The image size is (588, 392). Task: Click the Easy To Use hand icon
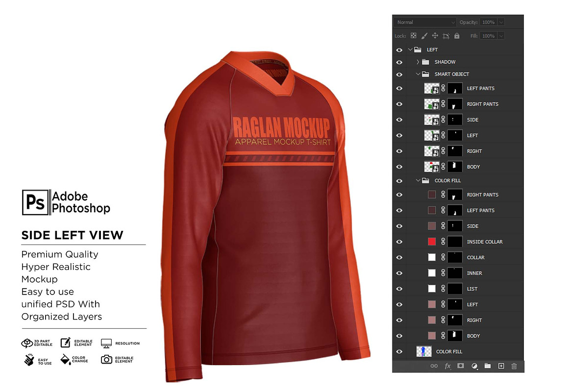pos(29,360)
